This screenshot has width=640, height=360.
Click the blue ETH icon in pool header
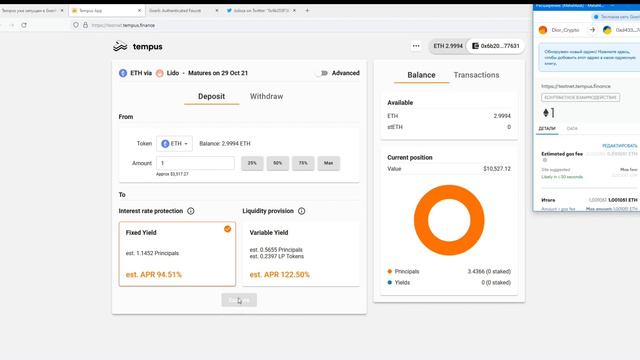pyautogui.click(x=123, y=73)
